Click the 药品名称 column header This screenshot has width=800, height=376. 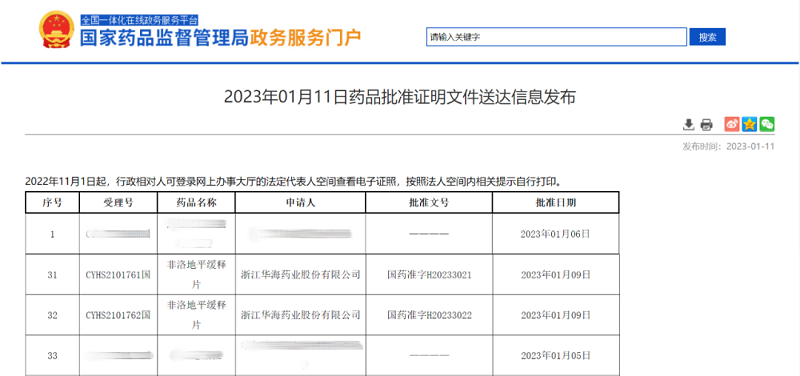click(196, 203)
